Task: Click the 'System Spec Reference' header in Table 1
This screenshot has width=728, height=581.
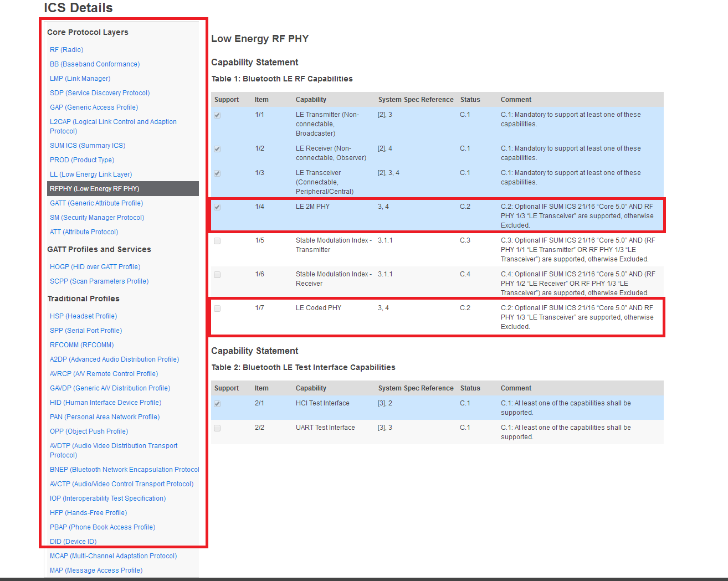Action: (416, 100)
